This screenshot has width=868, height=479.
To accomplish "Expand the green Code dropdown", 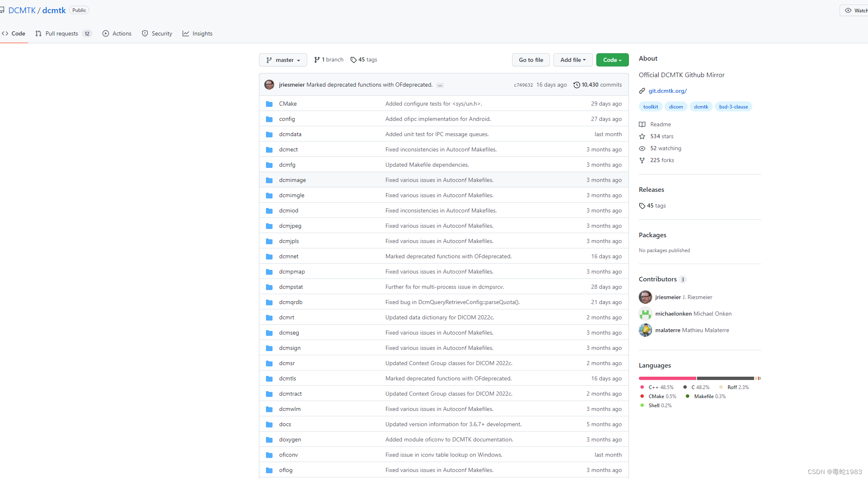I will pyautogui.click(x=612, y=60).
